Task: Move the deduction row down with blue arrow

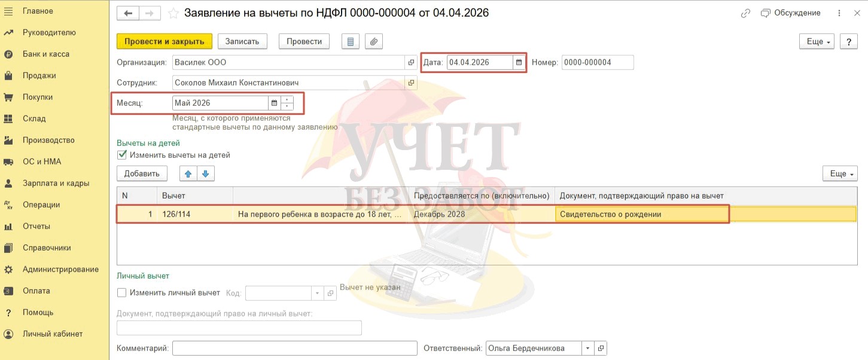Action: click(205, 173)
